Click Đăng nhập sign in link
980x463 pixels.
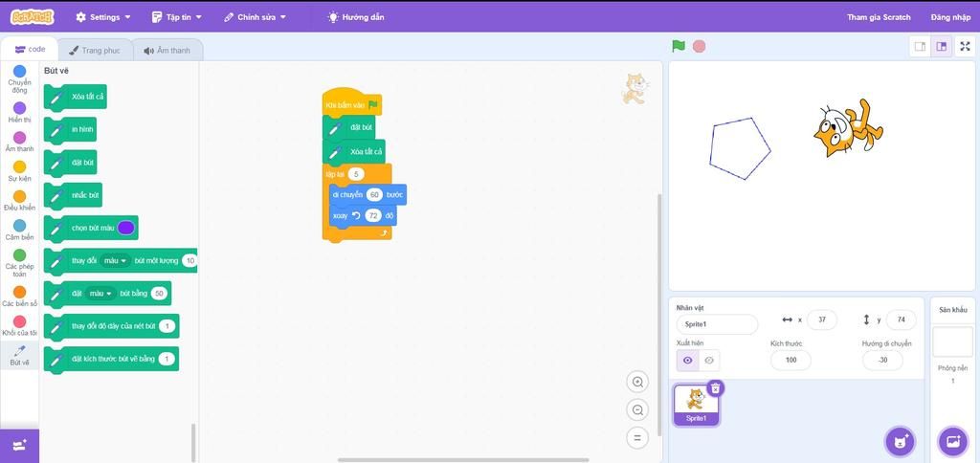coord(950,17)
